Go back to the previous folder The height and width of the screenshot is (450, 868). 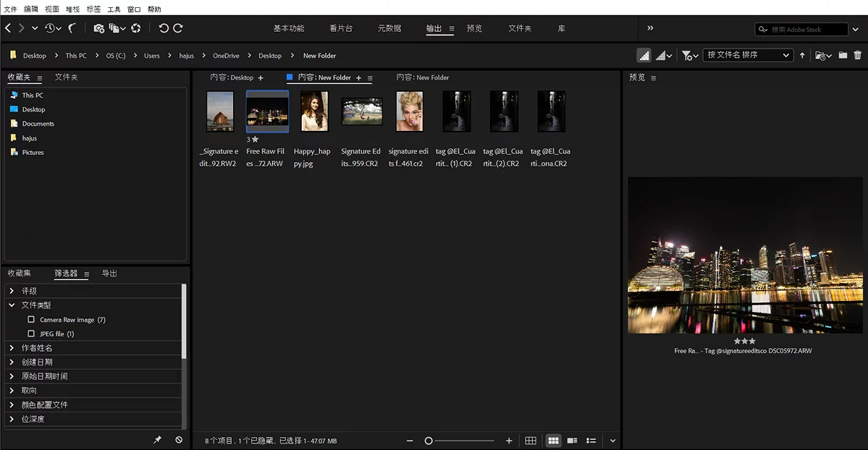click(x=8, y=27)
